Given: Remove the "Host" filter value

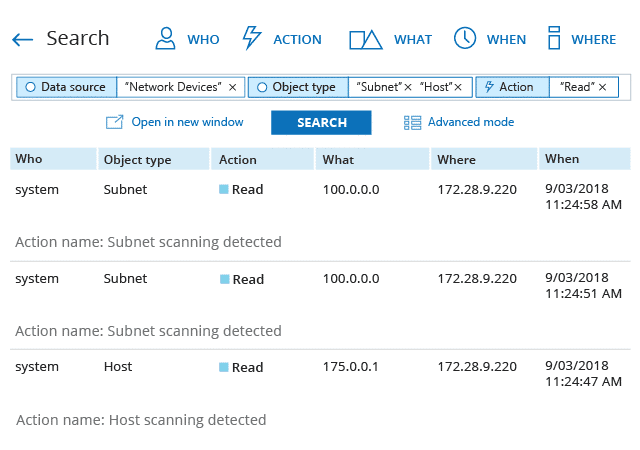Looking at the screenshot, I should tap(458, 87).
